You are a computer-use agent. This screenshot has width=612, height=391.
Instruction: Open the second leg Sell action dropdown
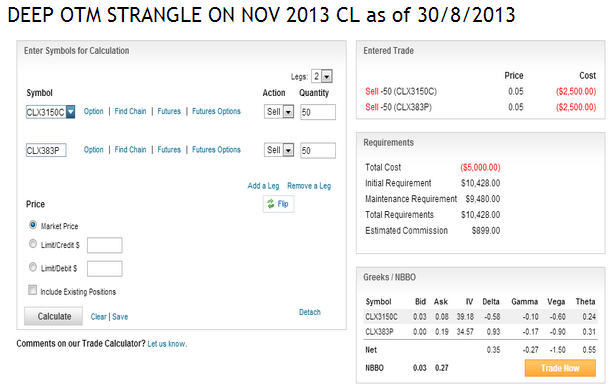point(288,150)
